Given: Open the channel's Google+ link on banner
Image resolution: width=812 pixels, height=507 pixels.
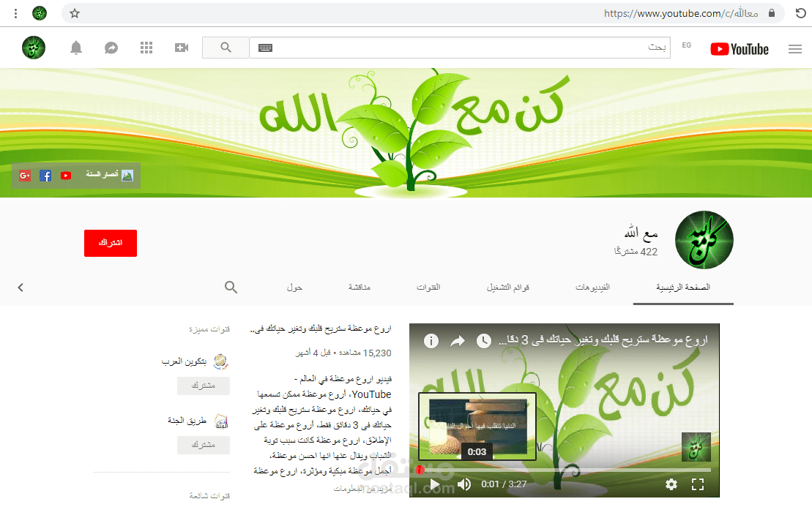Looking at the screenshot, I should click(x=24, y=175).
